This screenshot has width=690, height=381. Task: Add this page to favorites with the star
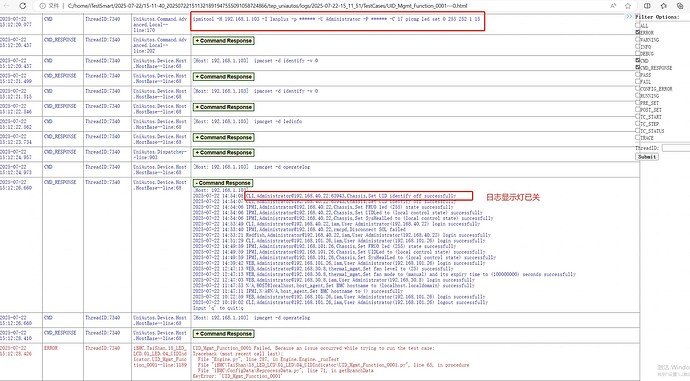pos(628,6)
